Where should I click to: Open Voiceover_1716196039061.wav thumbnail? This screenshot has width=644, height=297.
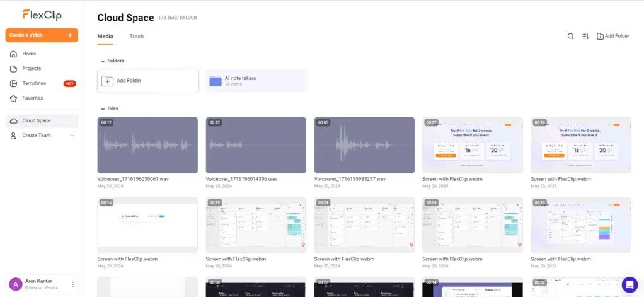point(147,145)
